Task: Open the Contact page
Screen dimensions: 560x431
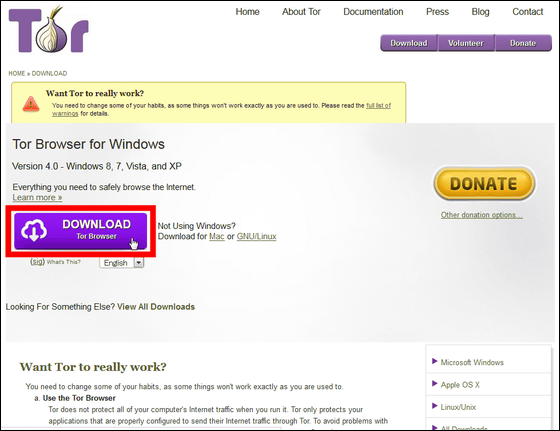Action: (x=528, y=12)
